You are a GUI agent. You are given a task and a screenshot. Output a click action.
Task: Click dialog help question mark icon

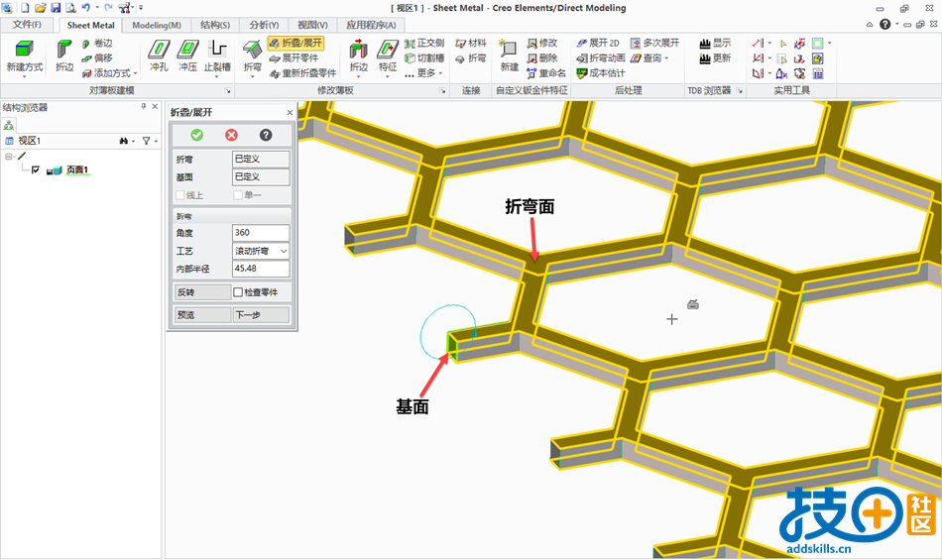click(x=266, y=135)
